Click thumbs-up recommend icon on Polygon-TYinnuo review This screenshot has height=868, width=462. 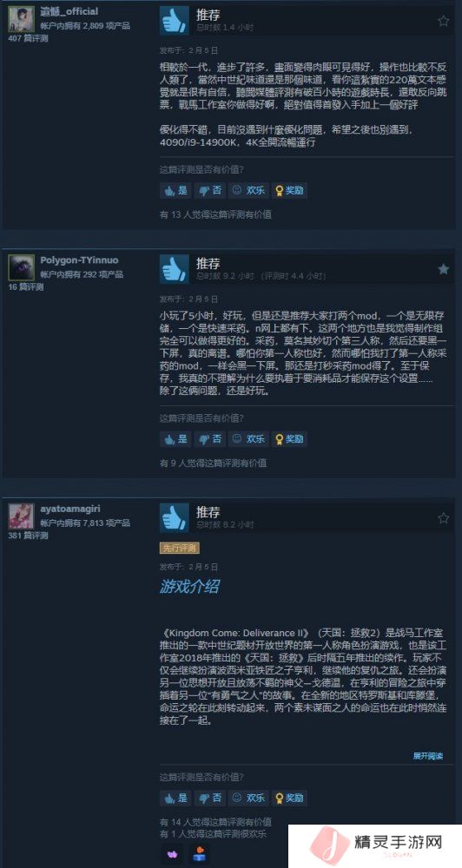[x=175, y=269]
